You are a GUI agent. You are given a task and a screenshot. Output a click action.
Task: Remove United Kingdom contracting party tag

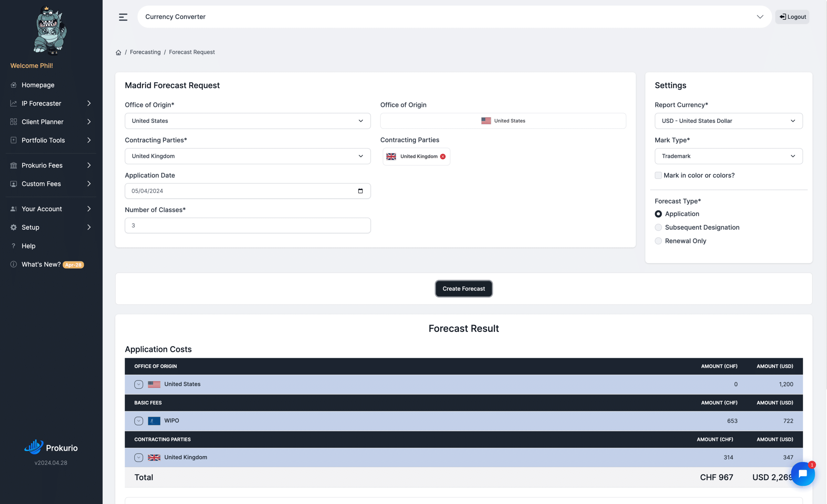[443, 156]
